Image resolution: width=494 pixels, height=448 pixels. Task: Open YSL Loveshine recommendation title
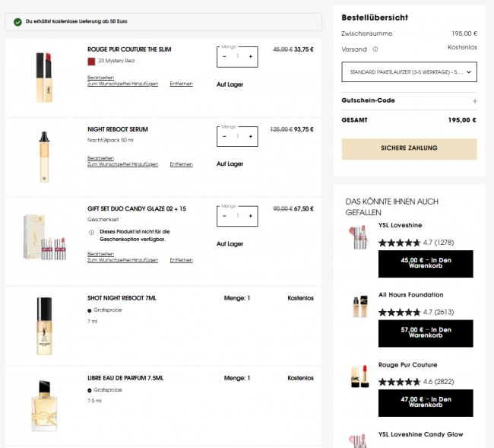(400, 225)
